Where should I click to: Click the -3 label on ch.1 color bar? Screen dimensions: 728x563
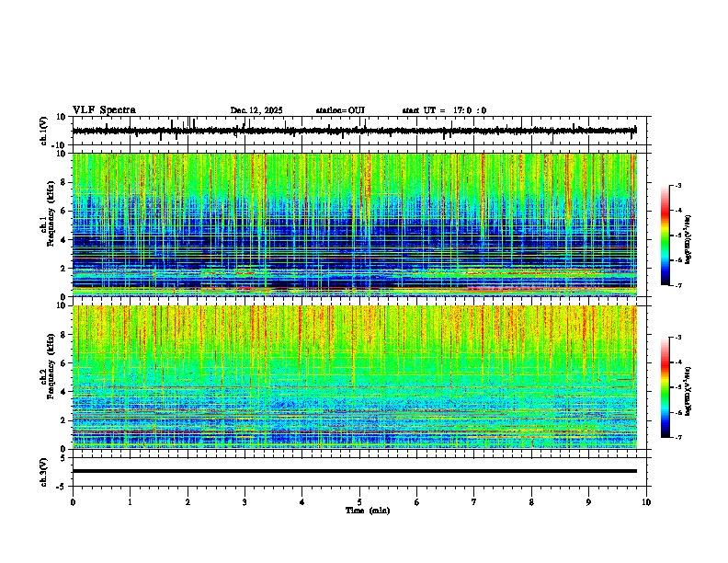678,185
